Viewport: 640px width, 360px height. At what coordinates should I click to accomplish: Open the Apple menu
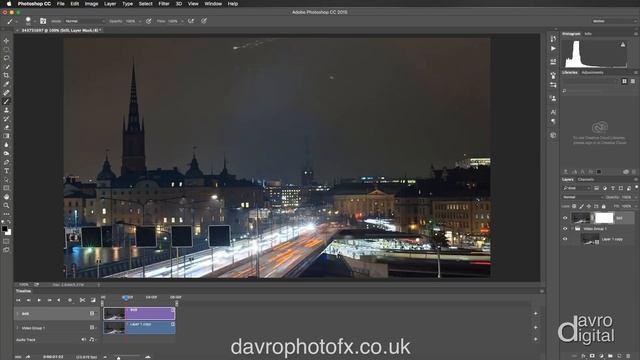tap(9, 4)
